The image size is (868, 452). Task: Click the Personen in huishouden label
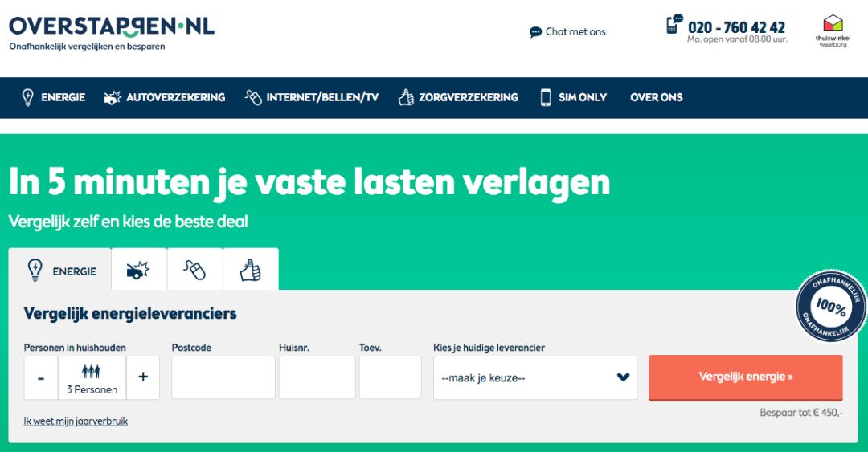click(75, 348)
